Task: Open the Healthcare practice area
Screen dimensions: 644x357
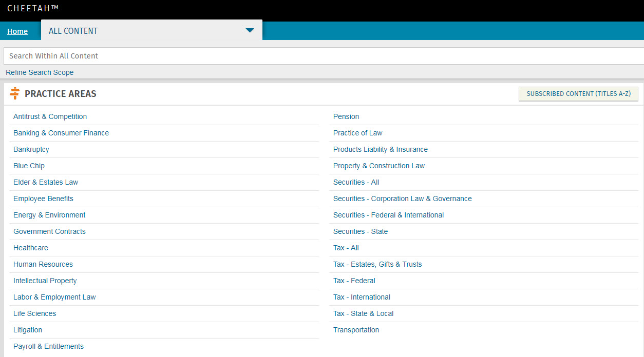Action: point(31,248)
